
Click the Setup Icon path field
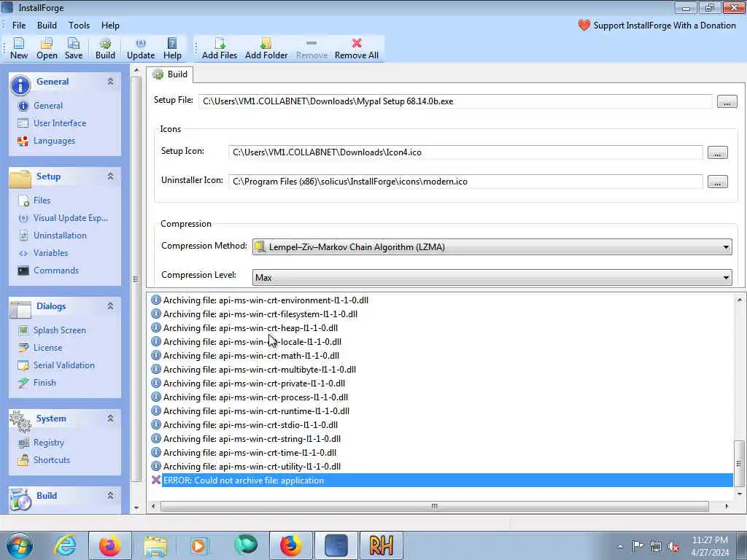[465, 152]
